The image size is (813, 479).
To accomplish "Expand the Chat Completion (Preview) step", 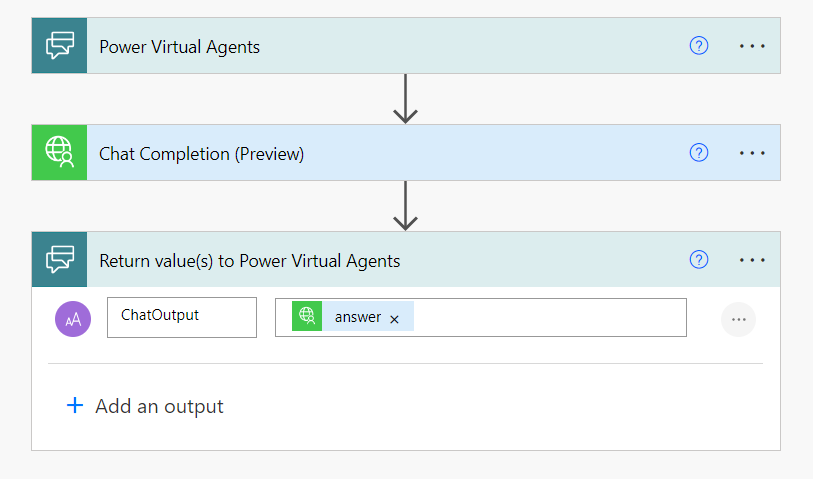I will click(x=380, y=153).
